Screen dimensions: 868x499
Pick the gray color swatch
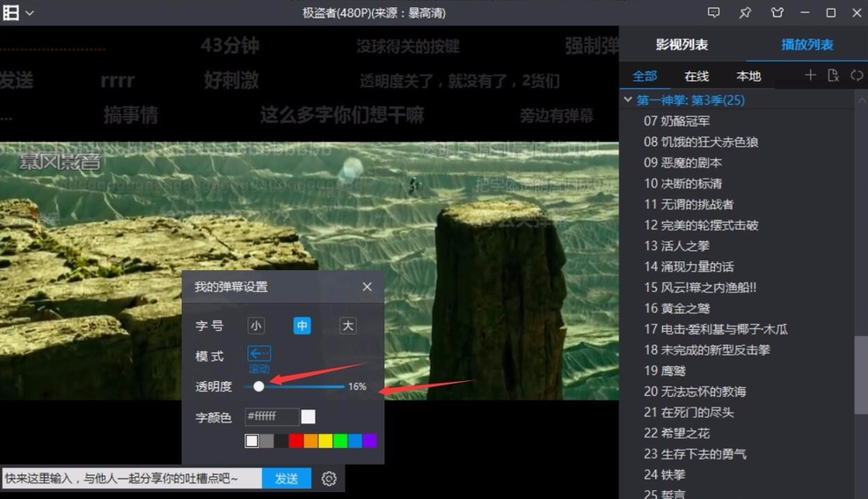[x=266, y=441]
